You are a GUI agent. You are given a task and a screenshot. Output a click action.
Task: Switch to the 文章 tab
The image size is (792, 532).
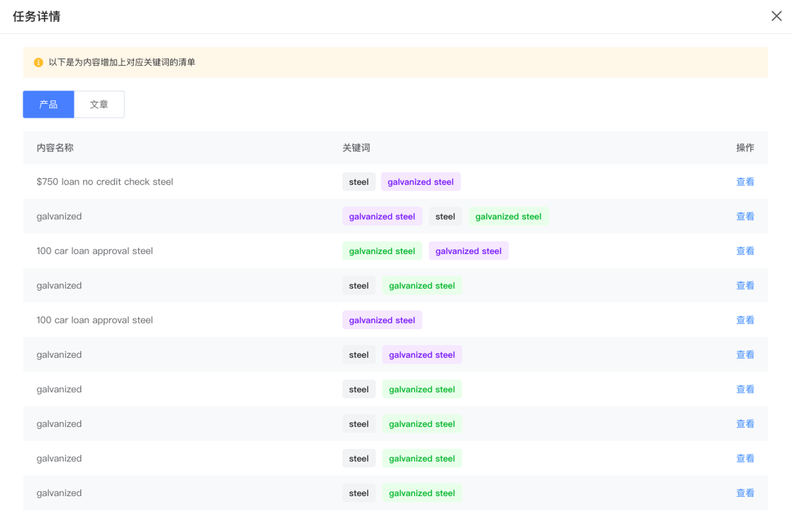(99, 104)
